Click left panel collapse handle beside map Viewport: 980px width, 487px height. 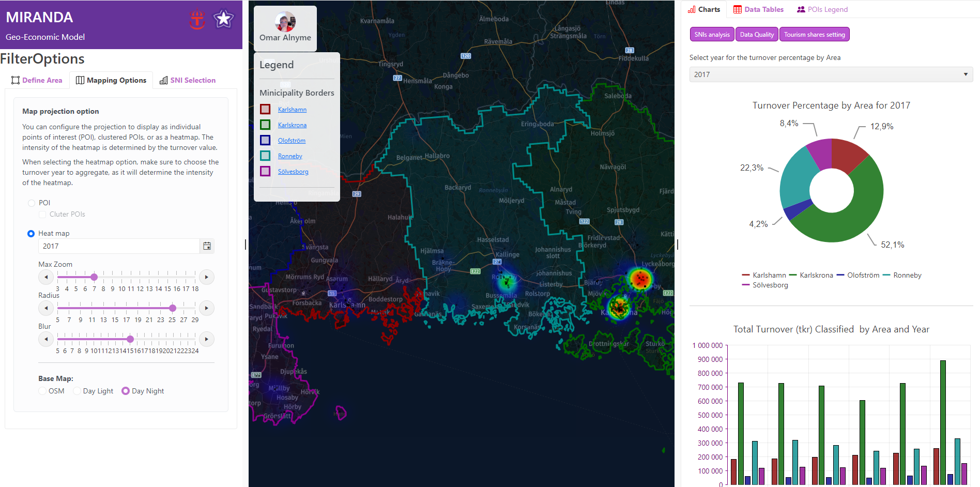click(x=246, y=245)
